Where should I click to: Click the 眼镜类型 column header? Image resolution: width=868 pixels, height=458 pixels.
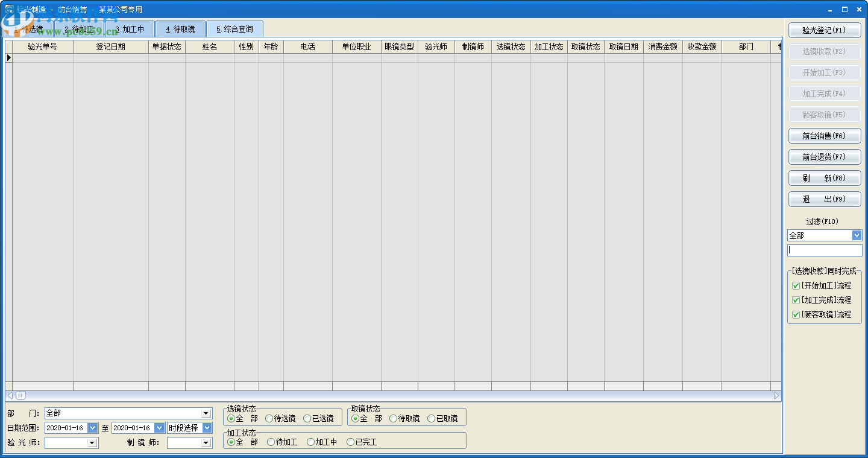click(400, 47)
